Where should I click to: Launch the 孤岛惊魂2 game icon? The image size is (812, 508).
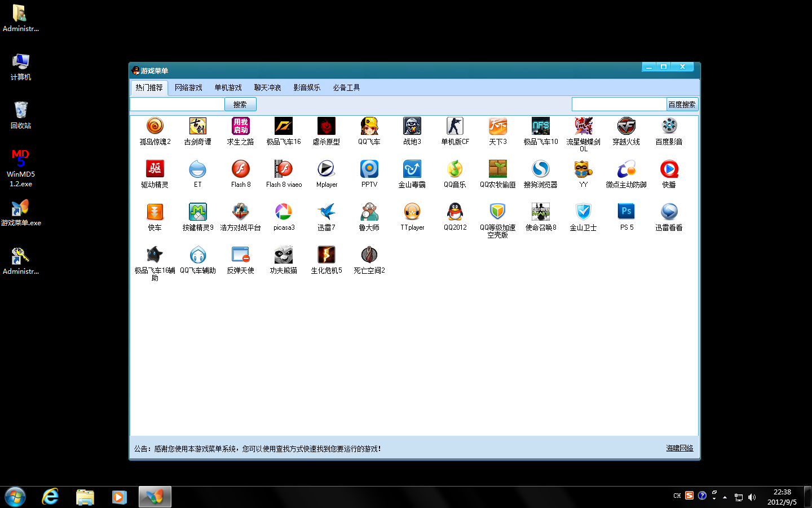point(155,126)
